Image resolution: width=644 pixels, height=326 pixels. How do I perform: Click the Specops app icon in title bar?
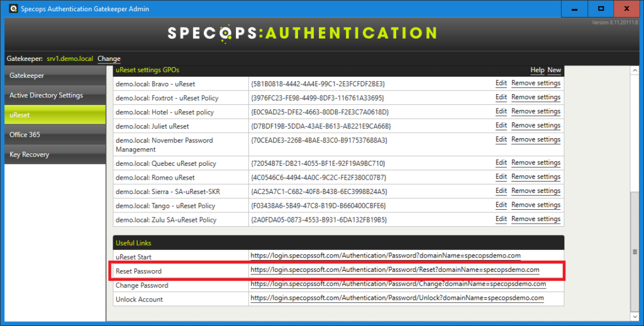tap(14, 9)
